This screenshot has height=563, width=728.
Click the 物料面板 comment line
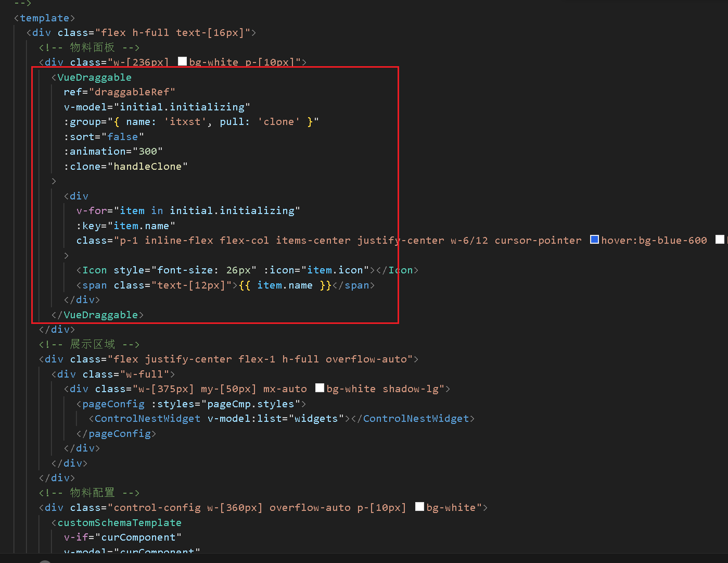[89, 47]
